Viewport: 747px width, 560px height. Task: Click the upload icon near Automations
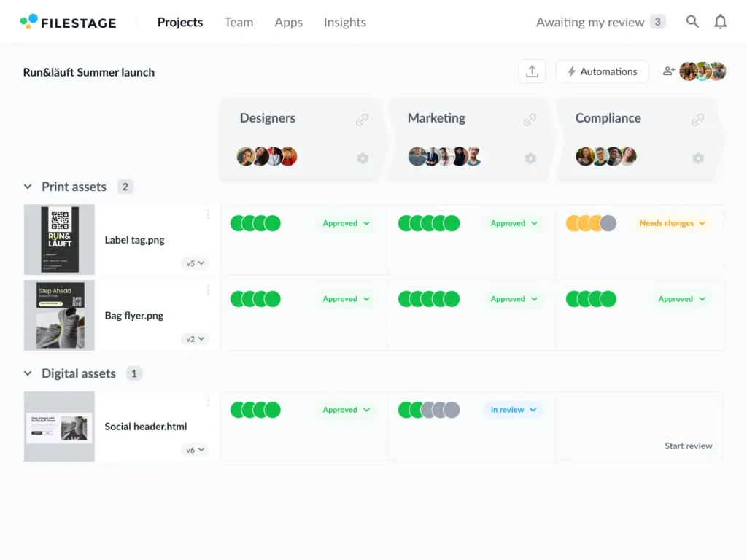(x=532, y=71)
